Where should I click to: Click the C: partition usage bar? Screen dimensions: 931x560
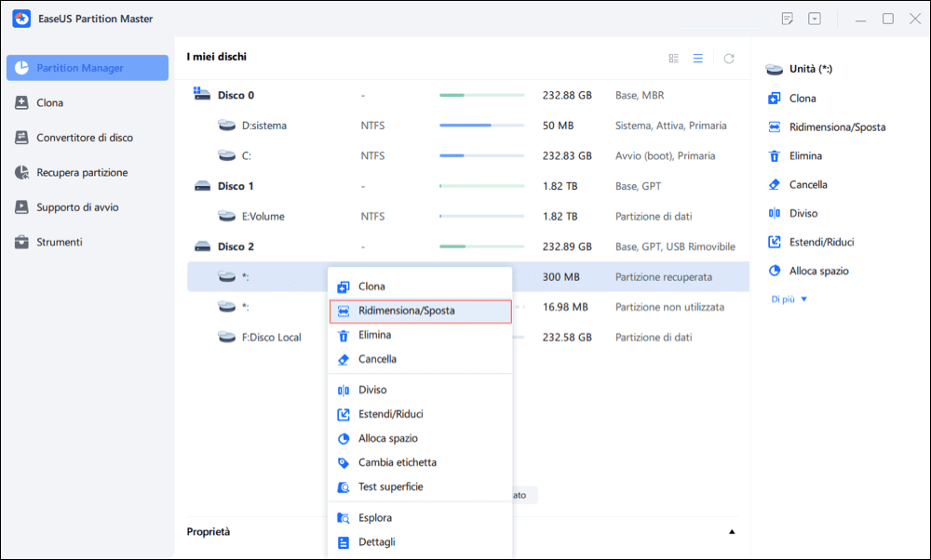coord(481,155)
